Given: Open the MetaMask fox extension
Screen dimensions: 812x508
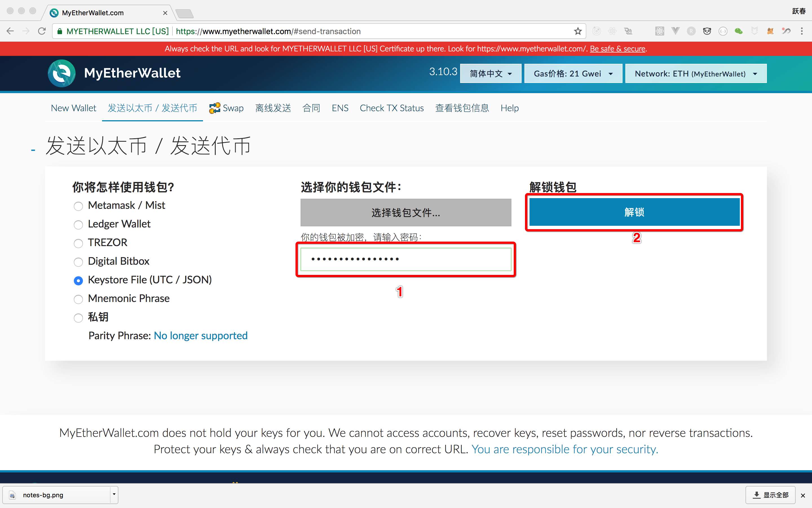Looking at the screenshot, I should pos(770,31).
